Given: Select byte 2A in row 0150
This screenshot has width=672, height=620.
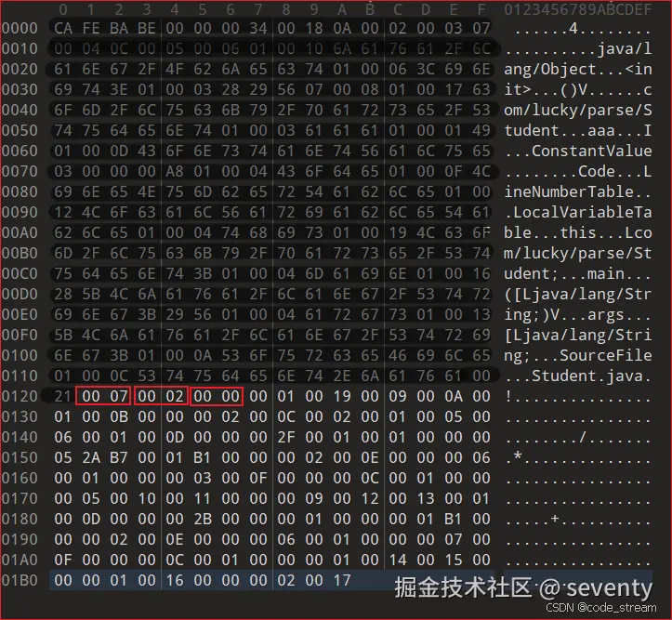Looking at the screenshot, I should pos(91,457).
